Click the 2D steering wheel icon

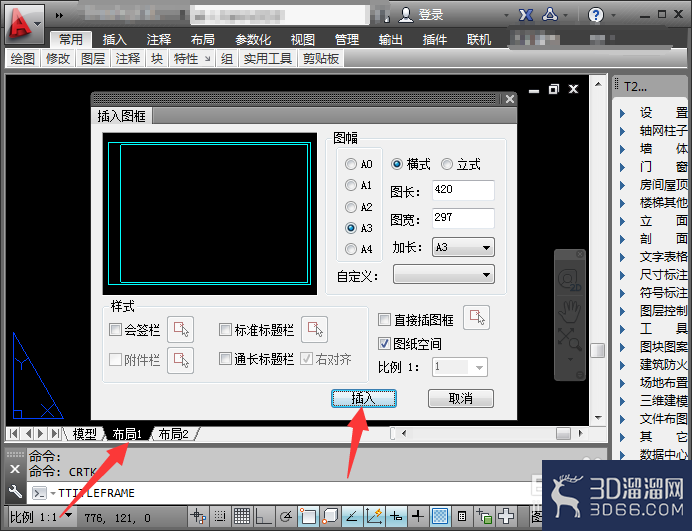(x=569, y=279)
